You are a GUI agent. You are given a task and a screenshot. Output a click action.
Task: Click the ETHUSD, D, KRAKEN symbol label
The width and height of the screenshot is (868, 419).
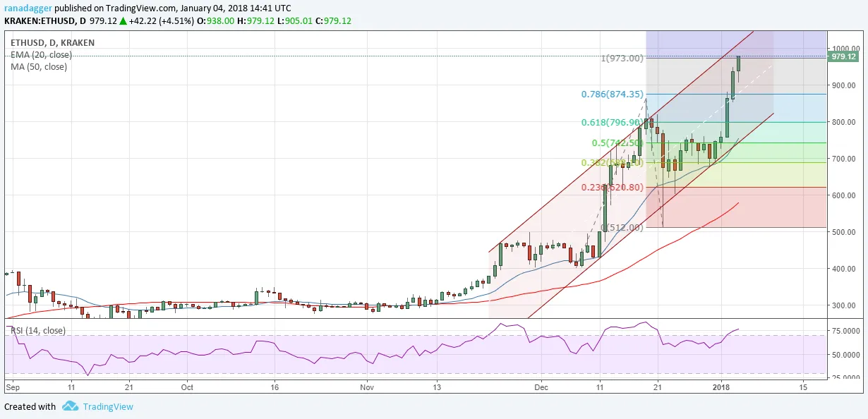click(52, 43)
